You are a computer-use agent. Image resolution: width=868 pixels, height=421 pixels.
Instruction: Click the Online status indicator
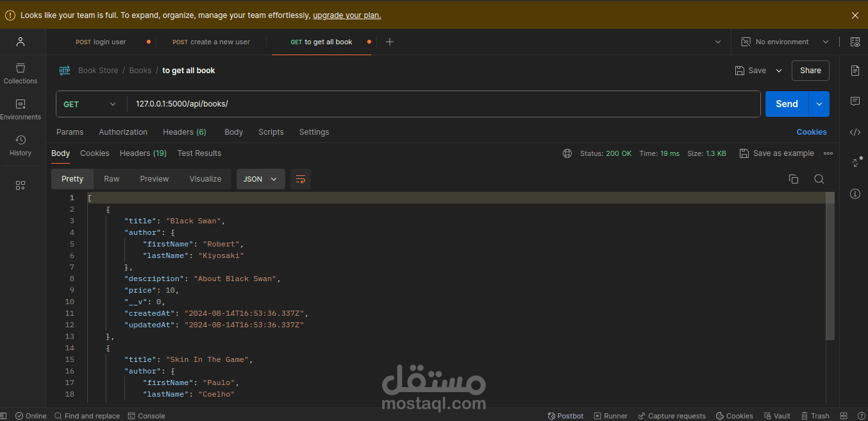pyautogui.click(x=31, y=416)
